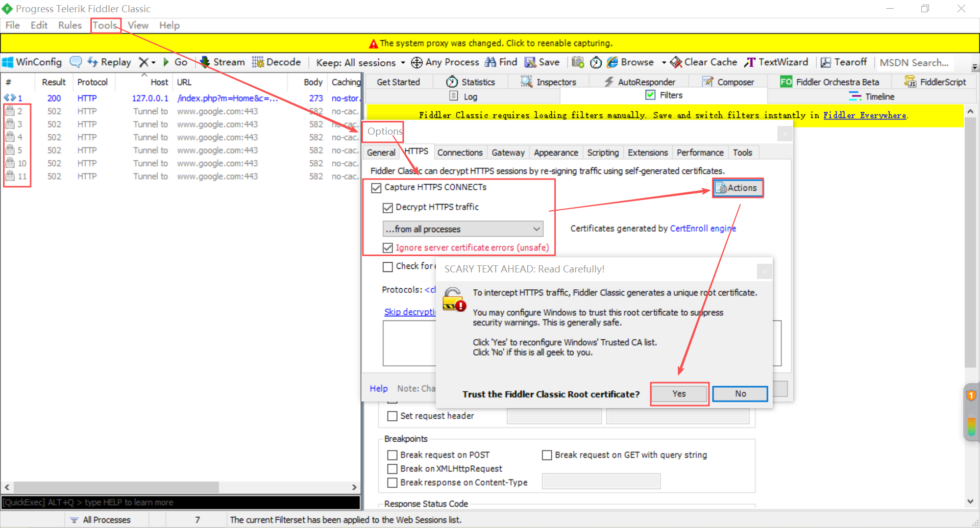Click the Clear Cache toolbar icon
The width and height of the screenshot is (980, 528).
704,62
